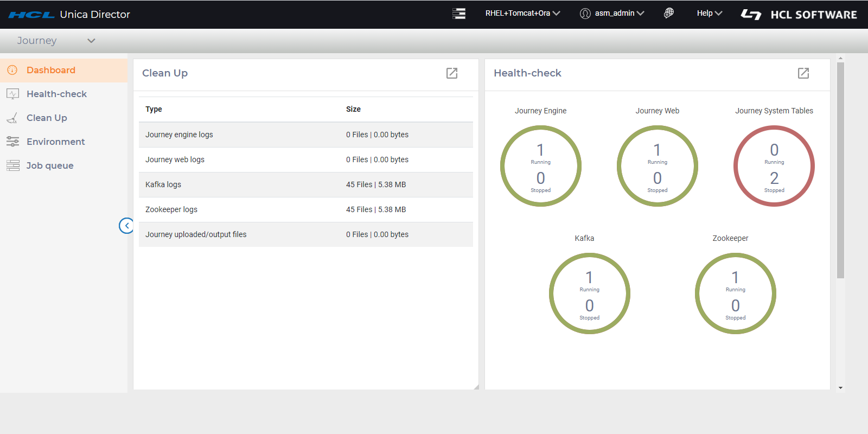Viewport: 868px width, 434px height.
Task: Open the job list icon in top bar
Action: [459, 14]
